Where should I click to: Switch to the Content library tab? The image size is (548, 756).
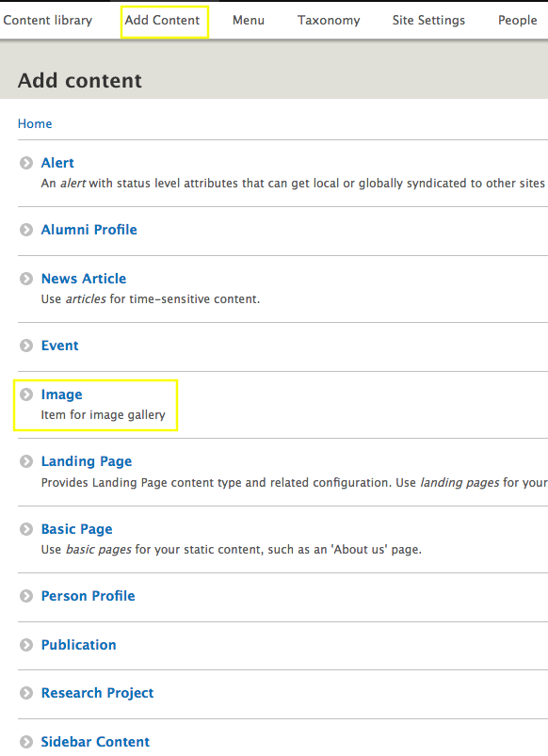point(48,20)
